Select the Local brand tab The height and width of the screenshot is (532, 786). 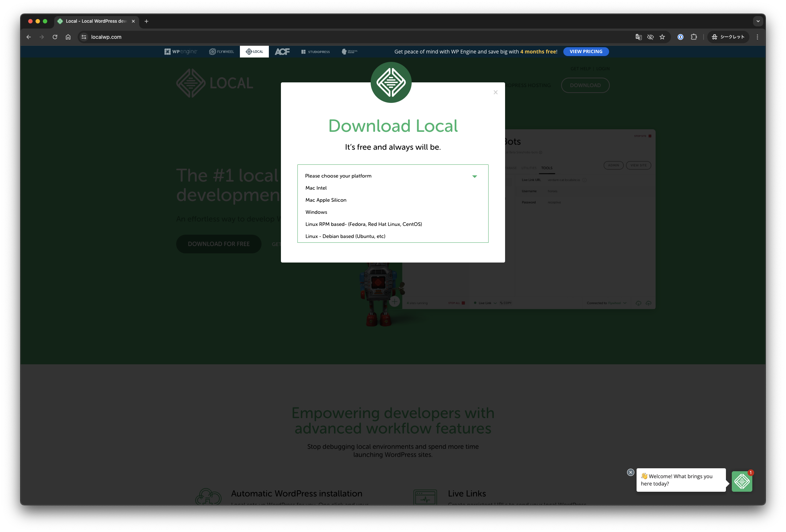pyautogui.click(x=254, y=52)
